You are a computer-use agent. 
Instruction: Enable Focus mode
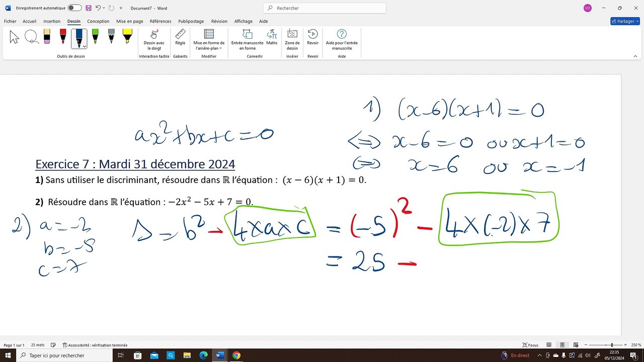(531, 345)
